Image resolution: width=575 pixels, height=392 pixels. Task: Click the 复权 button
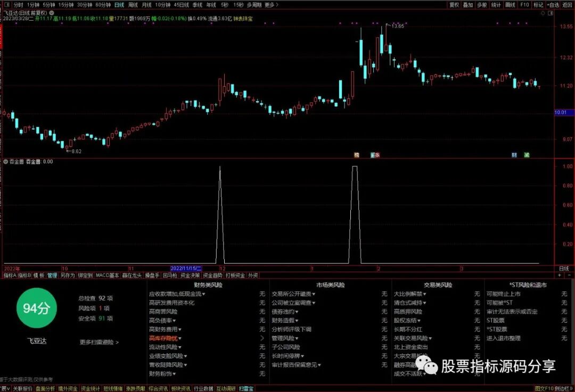[x=454, y=5]
